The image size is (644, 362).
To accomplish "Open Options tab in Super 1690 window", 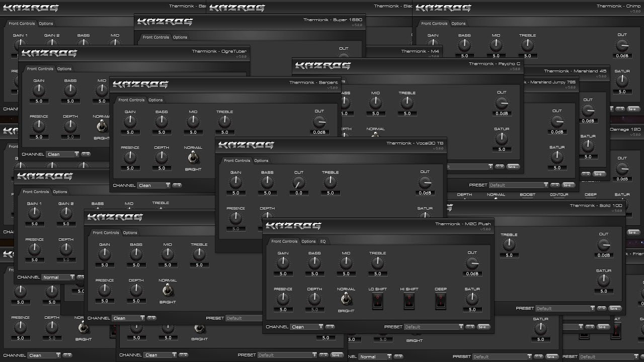I will 180,37.
